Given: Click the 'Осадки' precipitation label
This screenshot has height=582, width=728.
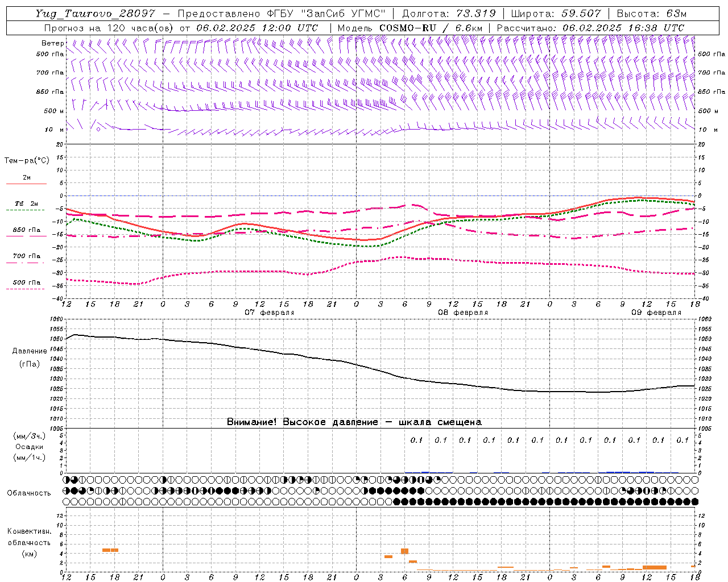Looking at the screenshot, I should [x=29, y=447].
